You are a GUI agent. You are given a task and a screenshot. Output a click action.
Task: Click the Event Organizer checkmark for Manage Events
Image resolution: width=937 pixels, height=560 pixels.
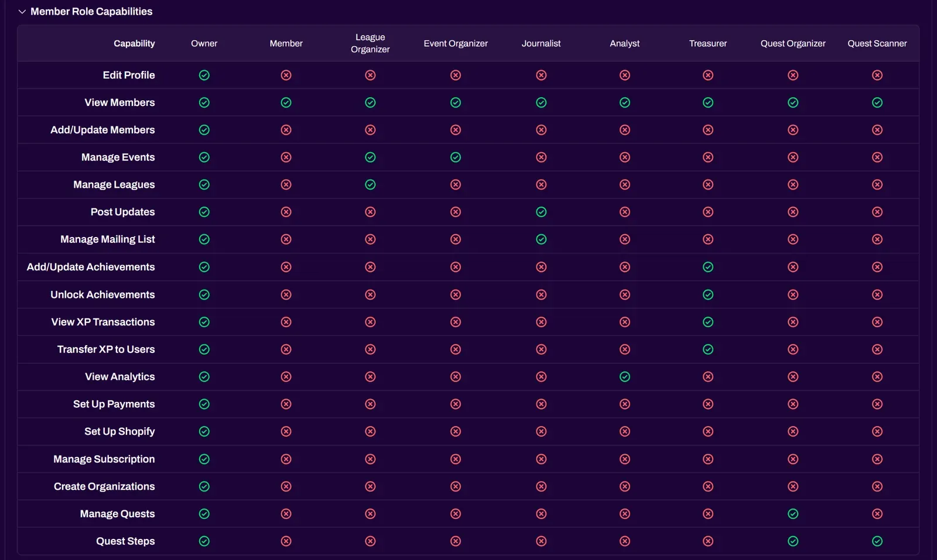coord(456,157)
